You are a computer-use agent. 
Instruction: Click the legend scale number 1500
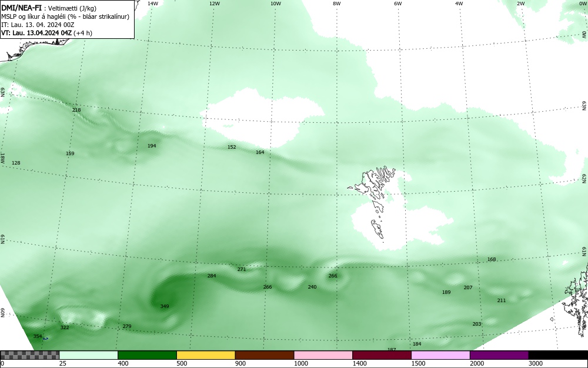[418, 363]
